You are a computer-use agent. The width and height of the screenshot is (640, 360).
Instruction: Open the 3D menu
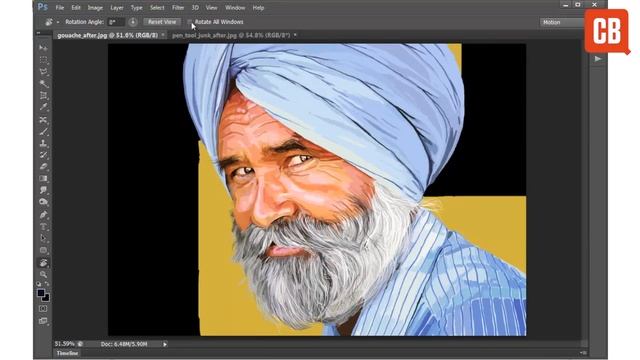(195, 8)
